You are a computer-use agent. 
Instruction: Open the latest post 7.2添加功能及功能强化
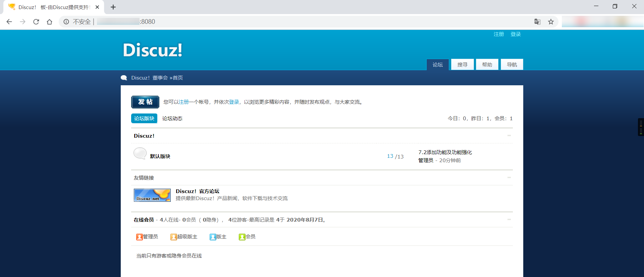(x=445, y=152)
